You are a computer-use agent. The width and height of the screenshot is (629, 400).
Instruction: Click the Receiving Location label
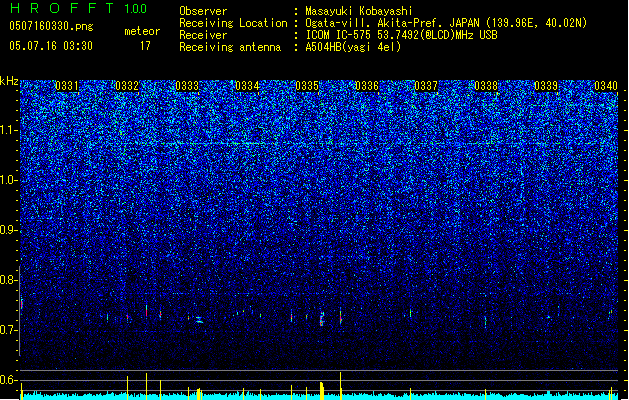point(233,23)
